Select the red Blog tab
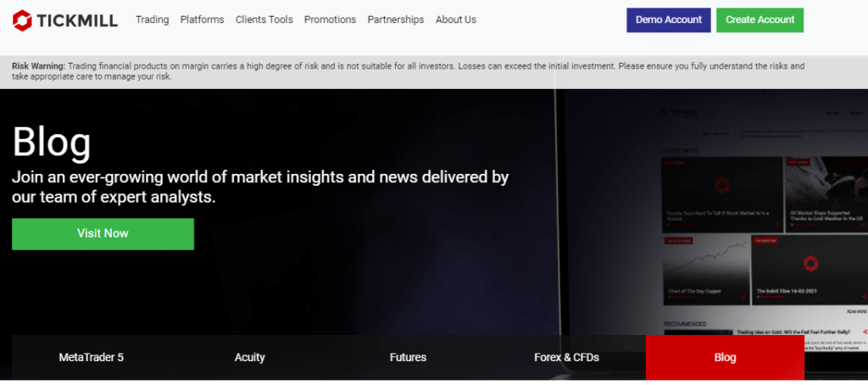 [x=726, y=357]
